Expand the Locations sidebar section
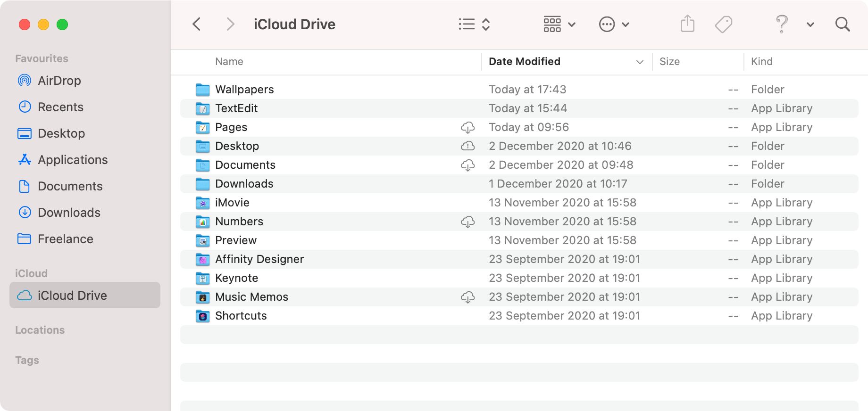The height and width of the screenshot is (411, 868). 40,330
